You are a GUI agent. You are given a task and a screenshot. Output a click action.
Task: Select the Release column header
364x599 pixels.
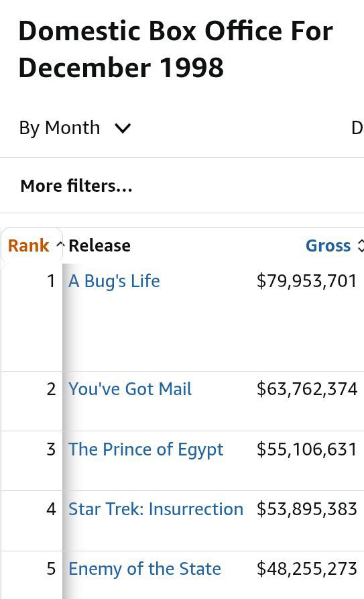click(99, 246)
